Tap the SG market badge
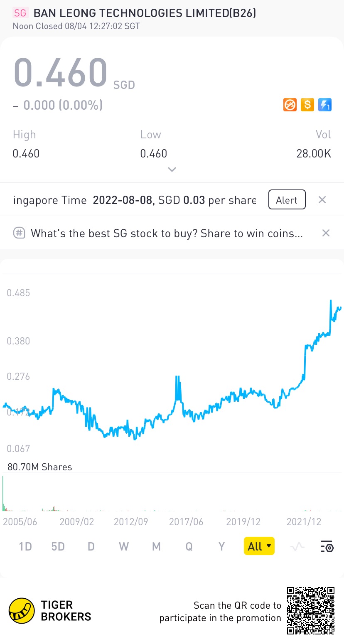 [x=20, y=13]
